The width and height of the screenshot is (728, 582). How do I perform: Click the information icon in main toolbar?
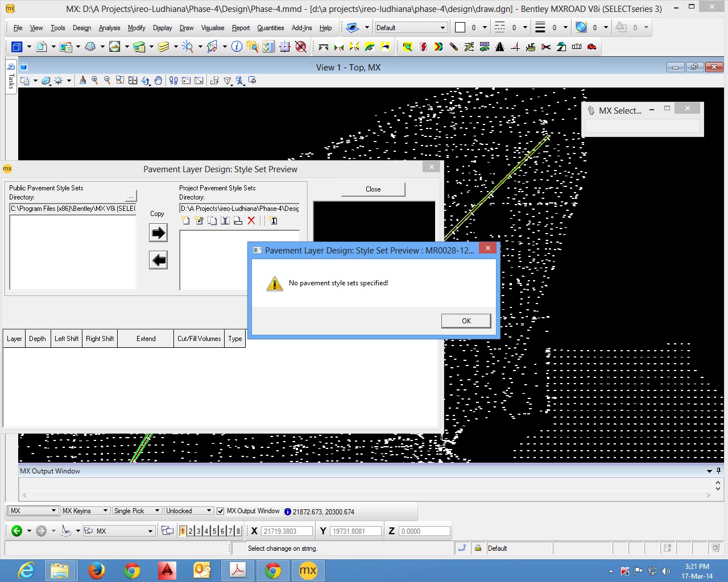tap(237, 47)
